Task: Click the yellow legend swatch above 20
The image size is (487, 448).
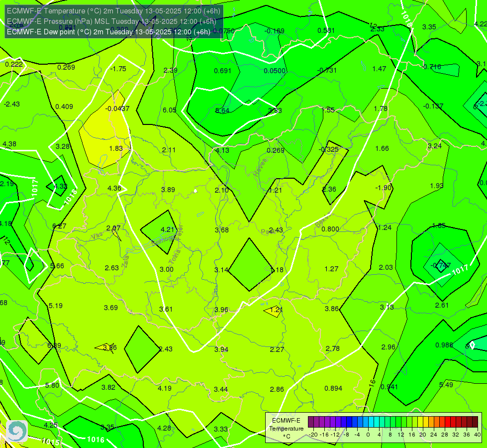Action: pyautogui.click(x=420, y=422)
